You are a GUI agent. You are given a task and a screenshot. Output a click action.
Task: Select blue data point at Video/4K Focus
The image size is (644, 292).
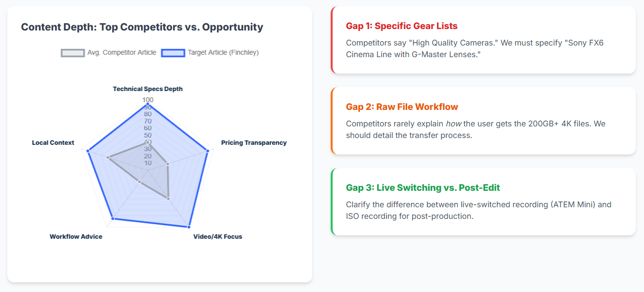[189, 227]
